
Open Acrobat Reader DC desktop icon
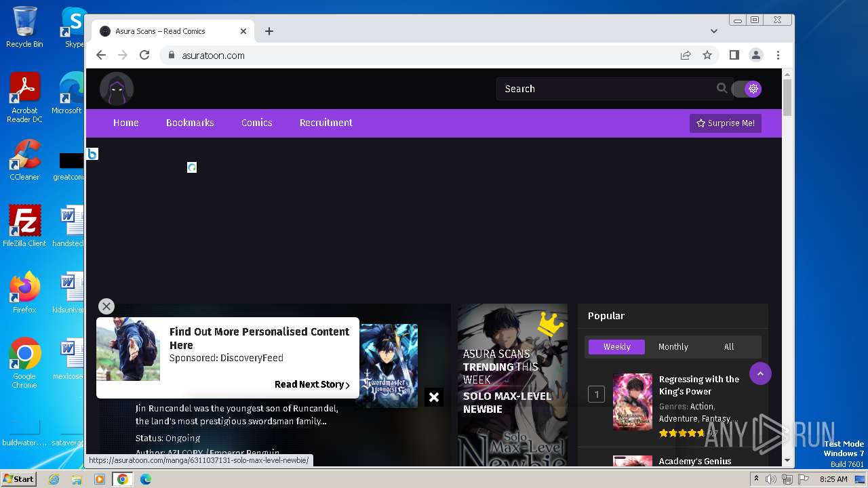coord(24,98)
